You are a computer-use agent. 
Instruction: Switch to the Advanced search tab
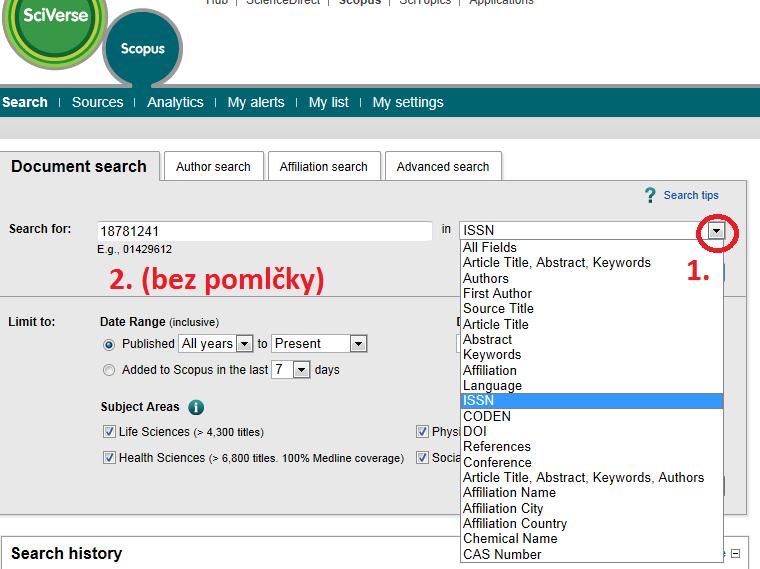[x=443, y=166]
